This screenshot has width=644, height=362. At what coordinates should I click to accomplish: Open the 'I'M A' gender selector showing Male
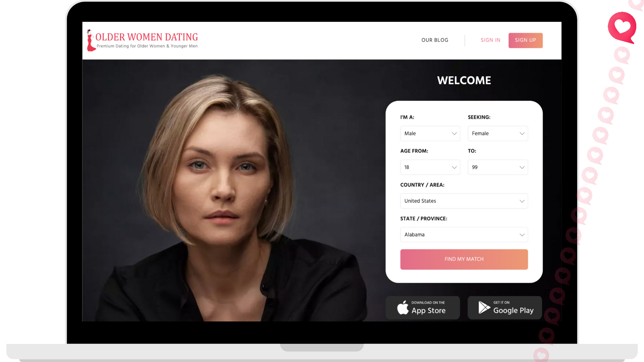(430, 133)
